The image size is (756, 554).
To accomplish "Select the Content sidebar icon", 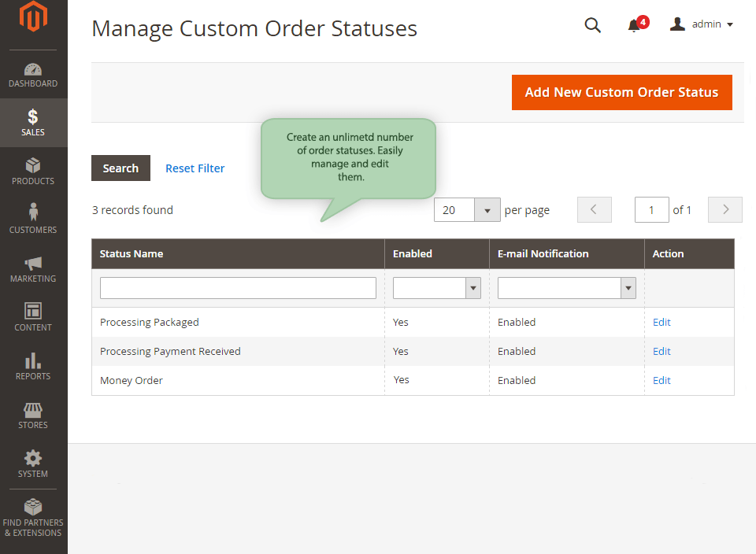I will 33,316.
